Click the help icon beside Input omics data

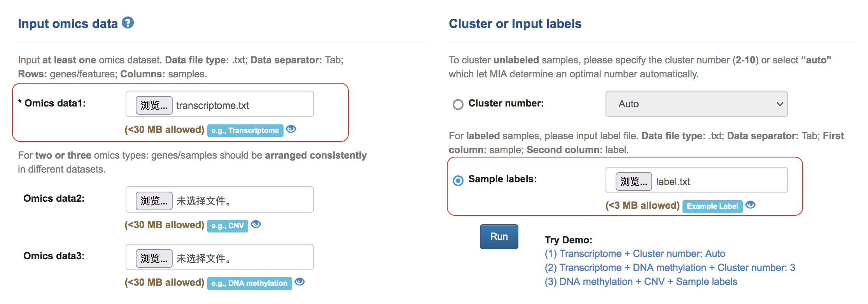(128, 23)
